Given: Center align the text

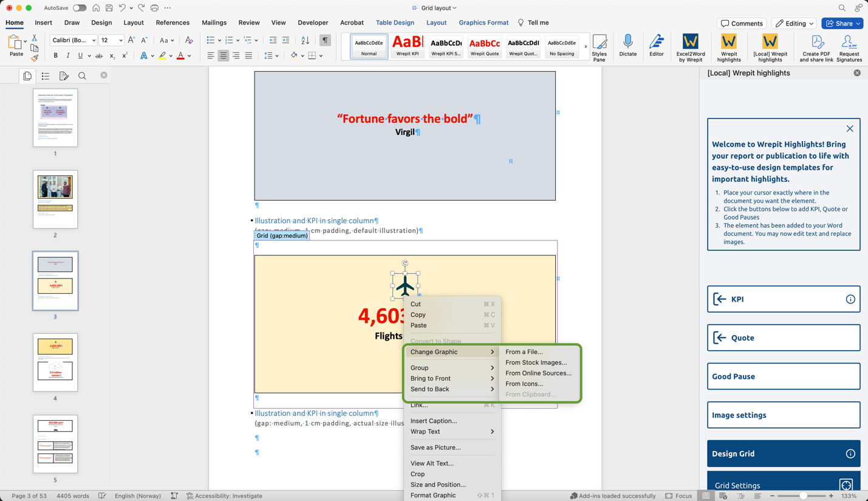Looking at the screenshot, I should click(x=223, y=56).
